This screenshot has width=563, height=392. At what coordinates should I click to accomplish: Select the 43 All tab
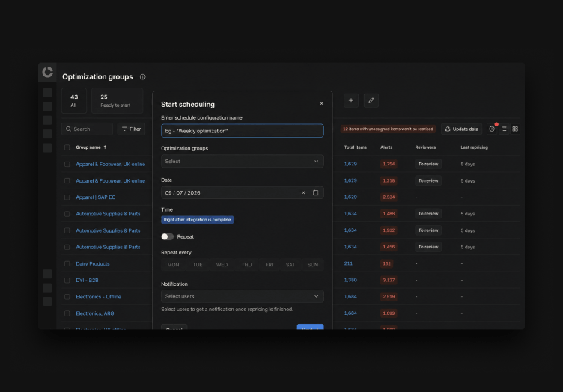[x=73, y=100]
